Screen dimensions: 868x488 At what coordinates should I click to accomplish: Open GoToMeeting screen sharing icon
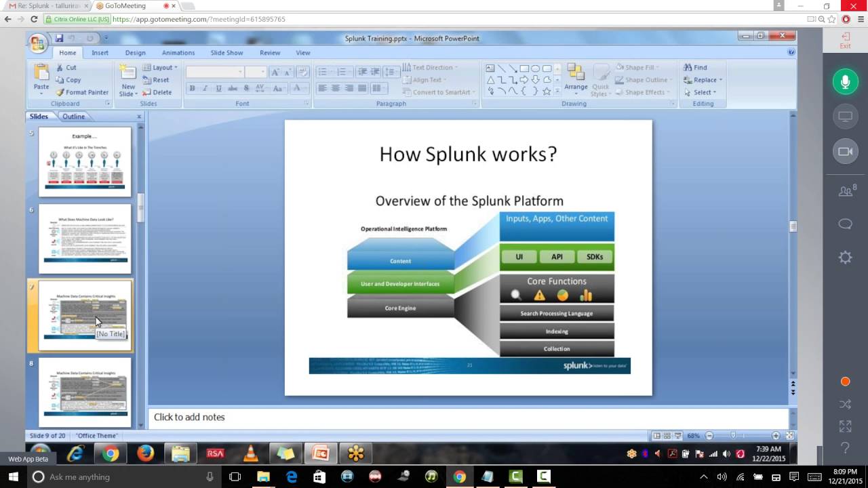click(x=846, y=117)
